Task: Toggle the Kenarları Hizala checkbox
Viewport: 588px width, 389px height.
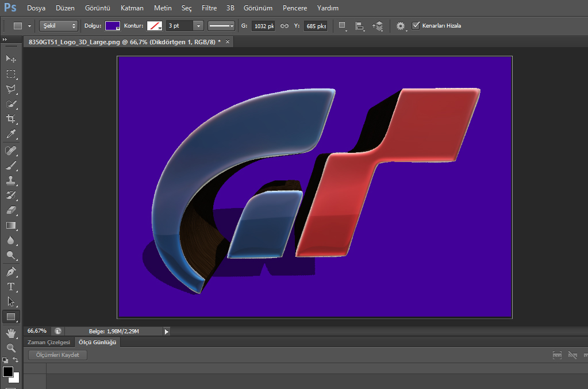Action: coord(416,26)
